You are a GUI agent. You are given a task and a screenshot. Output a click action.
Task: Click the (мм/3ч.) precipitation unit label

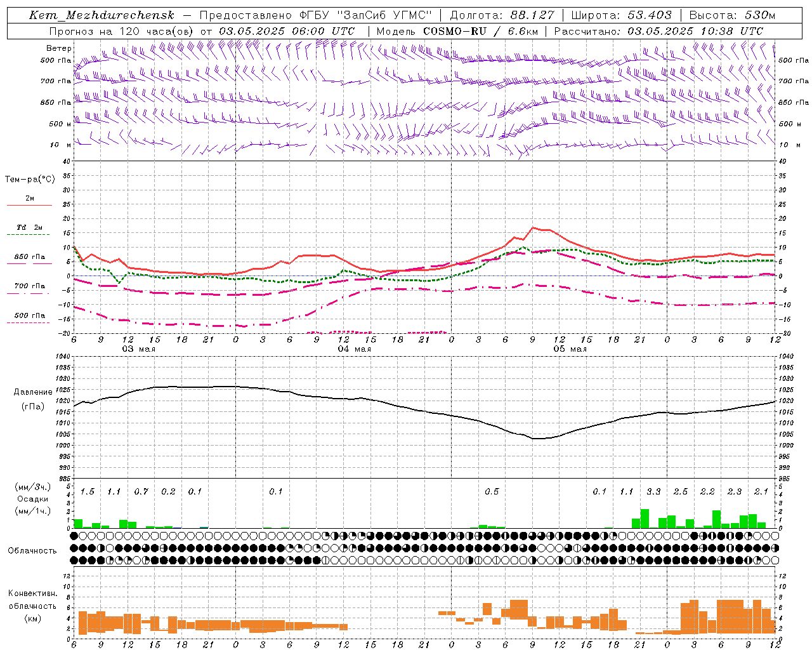click(32, 487)
